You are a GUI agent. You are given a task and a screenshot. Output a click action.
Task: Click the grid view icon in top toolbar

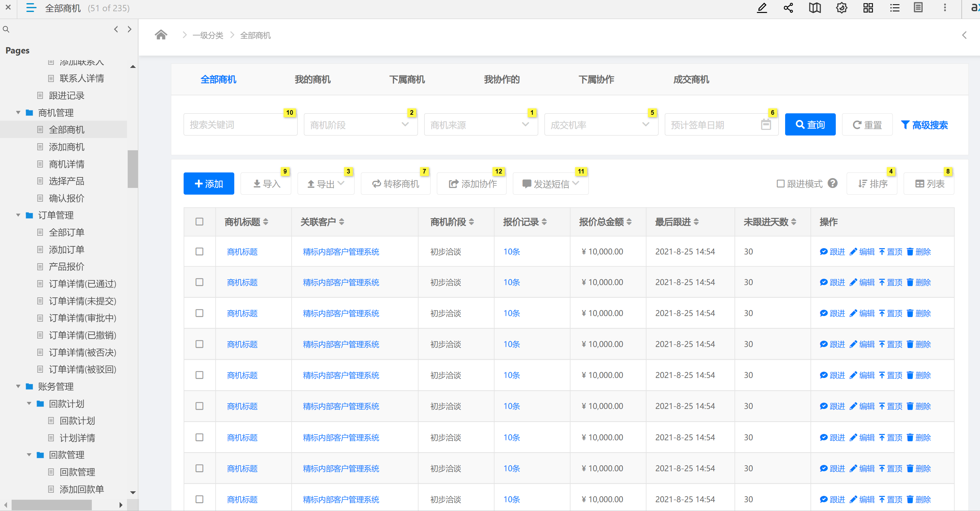(x=868, y=8)
